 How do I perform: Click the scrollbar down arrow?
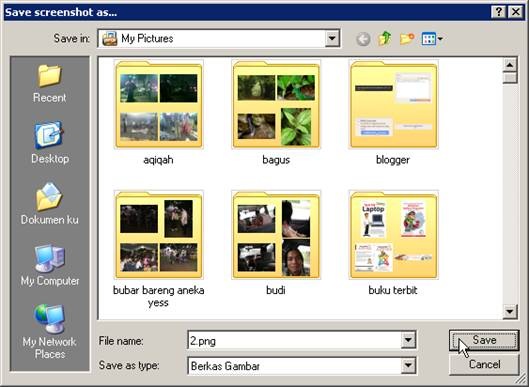pyautogui.click(x=510, y=312)
